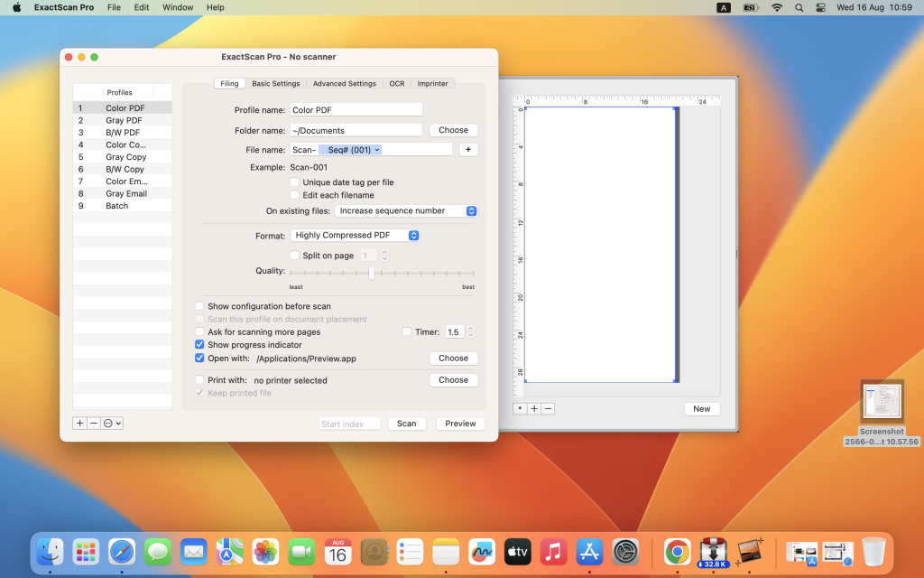Open the Music app in the dock

[553, 552]
